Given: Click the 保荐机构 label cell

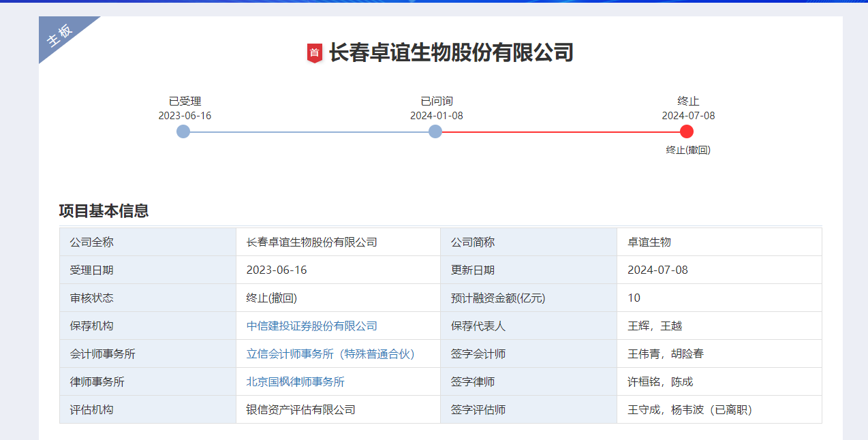Looking at the screenshot, I should coord(148,326).
